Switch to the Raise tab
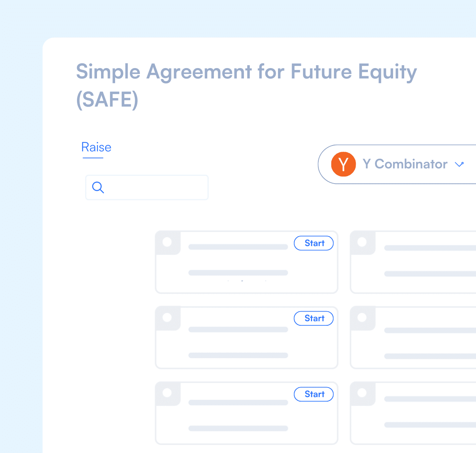This screenshot has height=453, width=476. (x=96, y=147)
